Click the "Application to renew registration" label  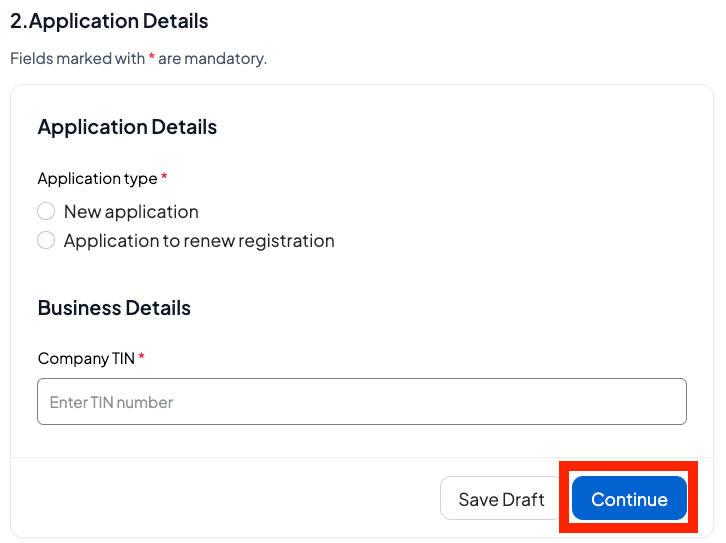point(199,241)
